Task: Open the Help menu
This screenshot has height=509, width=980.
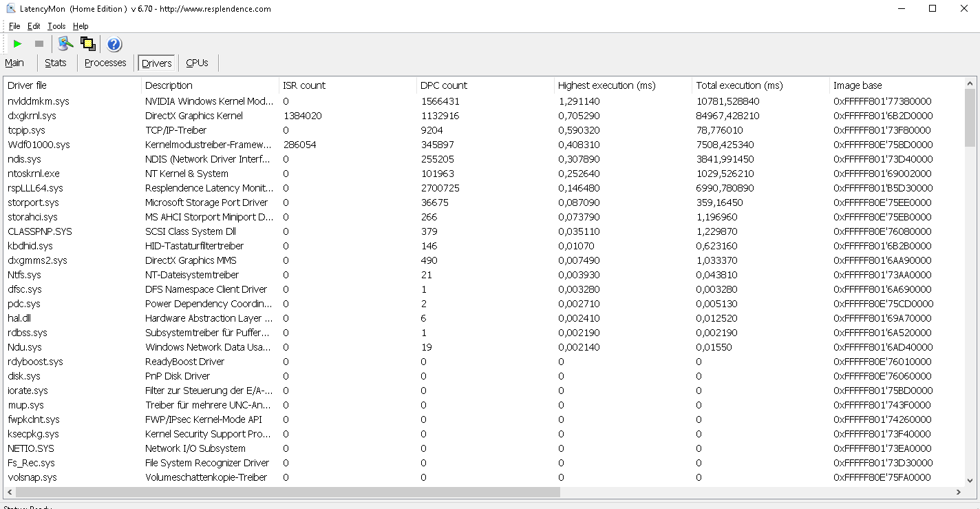Action: pyautogui.click(x=81, y=26)
